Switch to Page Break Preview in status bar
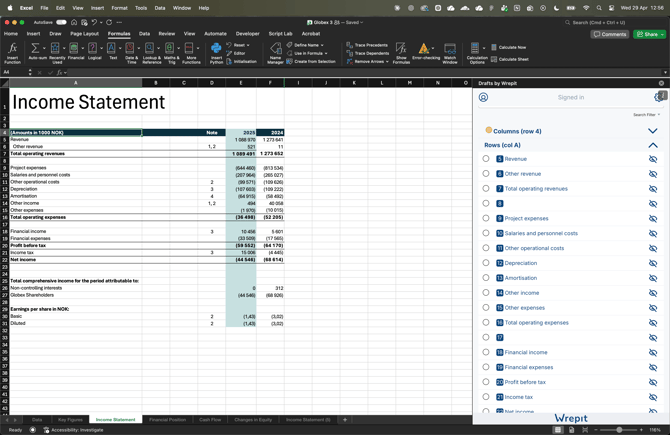Viewport: 670px width, 435px height. [x=585, y=430]
